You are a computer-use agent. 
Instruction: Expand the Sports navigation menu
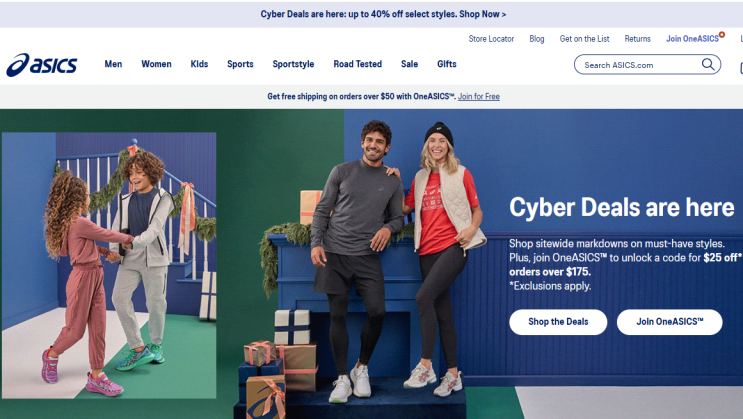[240, 64]
